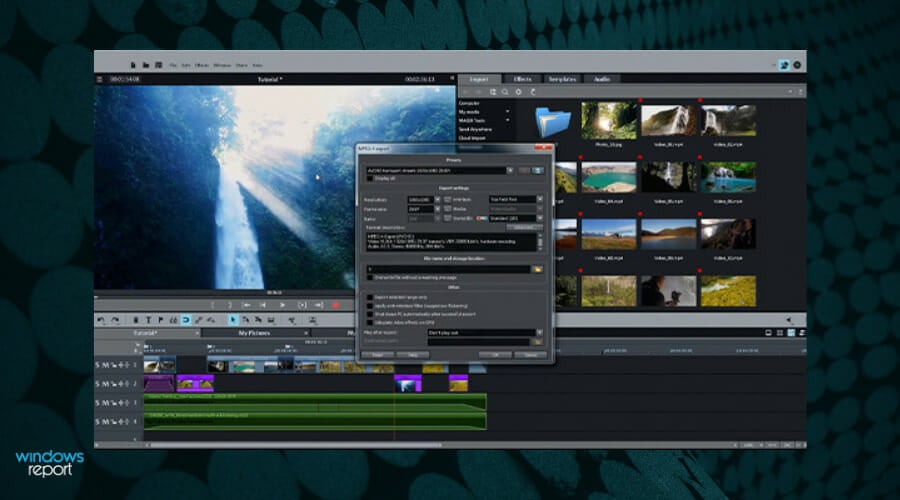This screenshot has width=900, height=500.
Task: Browse storage location with yellow folder icon
Action: (x=538, y=269)
